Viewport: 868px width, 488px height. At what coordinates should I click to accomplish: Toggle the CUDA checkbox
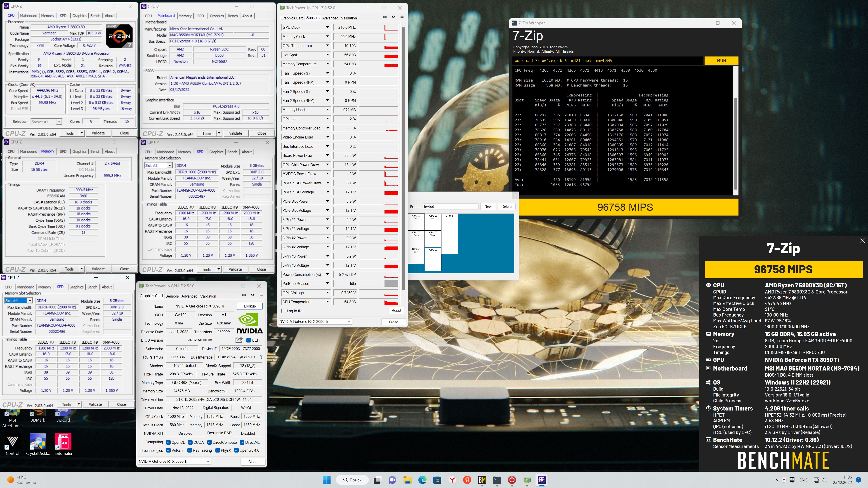pos(190,442)
